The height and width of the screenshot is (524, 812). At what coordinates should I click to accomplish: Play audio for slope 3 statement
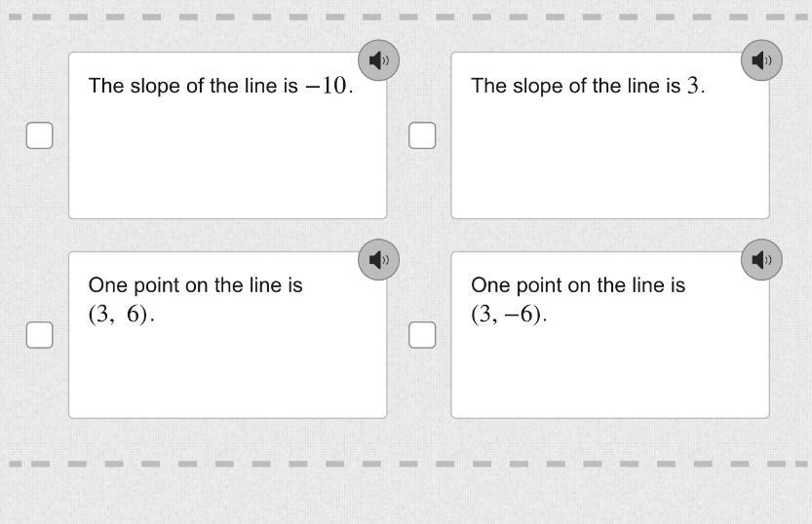pyautogui.click(x=761, y=60)
